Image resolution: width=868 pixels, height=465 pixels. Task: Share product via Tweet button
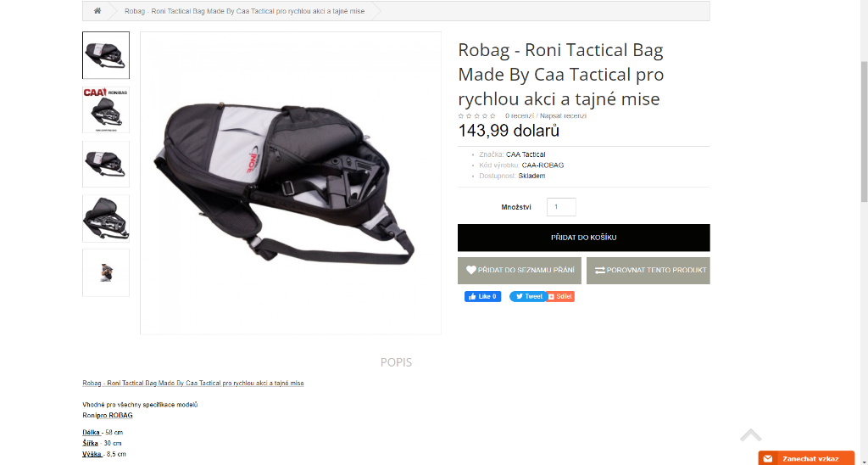click(x=528, y=296)
